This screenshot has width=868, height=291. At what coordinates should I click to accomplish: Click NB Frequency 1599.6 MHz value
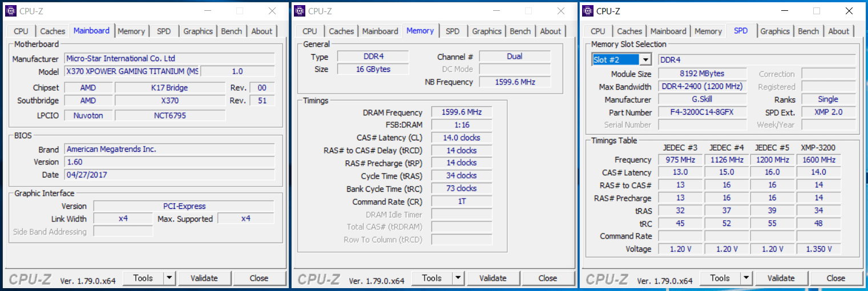[x=514, y=82]
